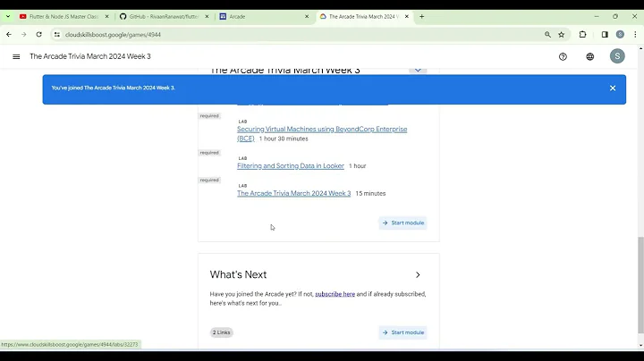Open a new browser tab
The height and width of the screenshot is (361, 644).
point(422,16)
